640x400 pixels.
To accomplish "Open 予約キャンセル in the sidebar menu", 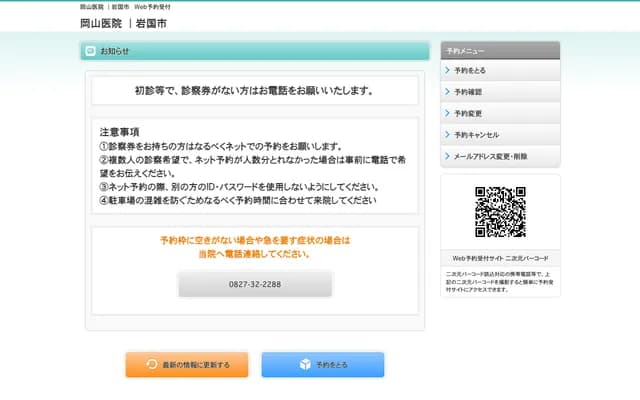I will (500, 135).
